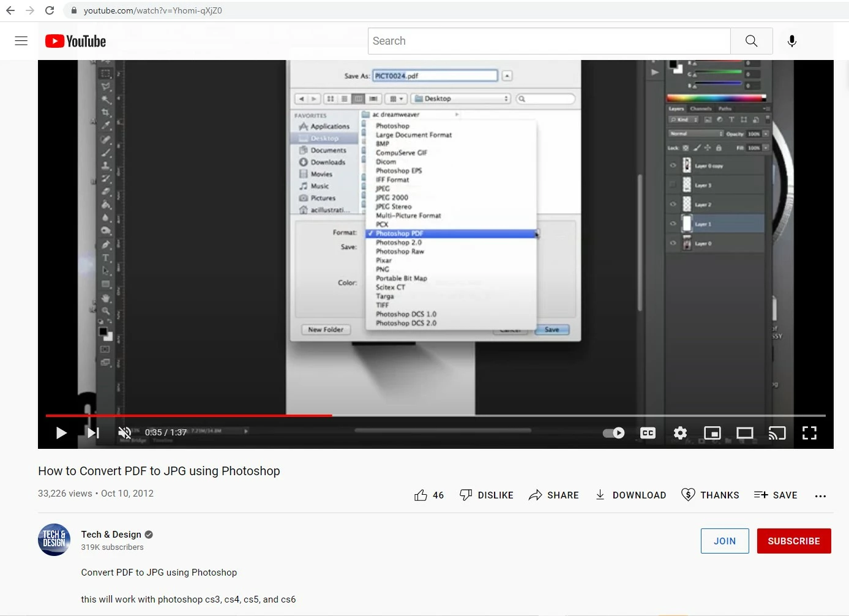Open the Desktop location dropdown in video dialog
849x616 pixels.
(x=461, y=99)
